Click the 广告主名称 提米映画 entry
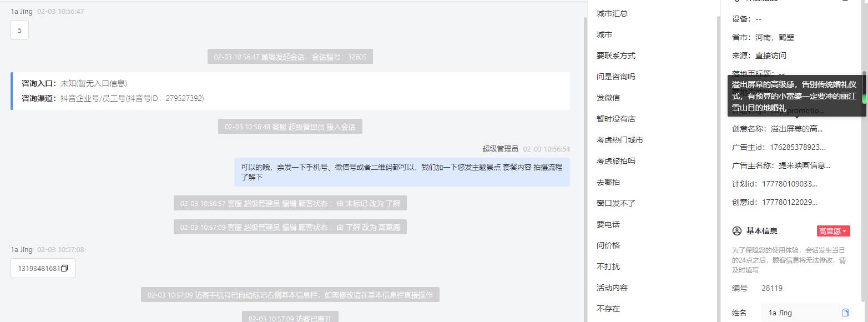The width and height of the screenshot is (868, 322). (x=781, y=165)
